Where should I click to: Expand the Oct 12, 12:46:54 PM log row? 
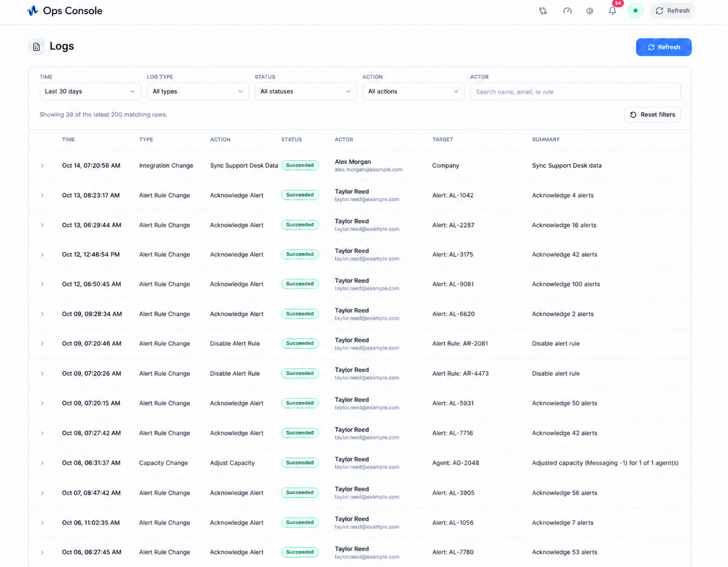tap(42, 255)
